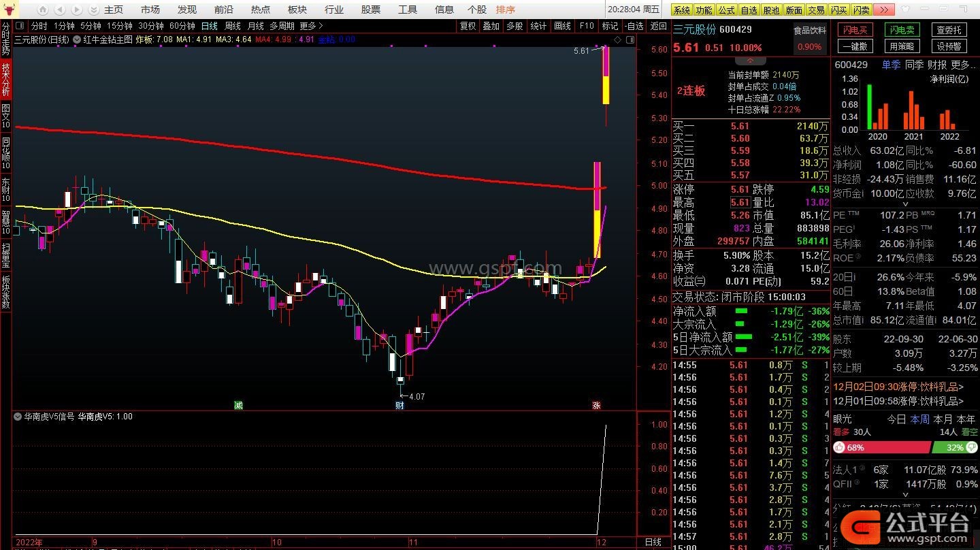980x550 pixels.
Task: Click the yellow 系统 toolbar button
Action: [x=682, y=10]
